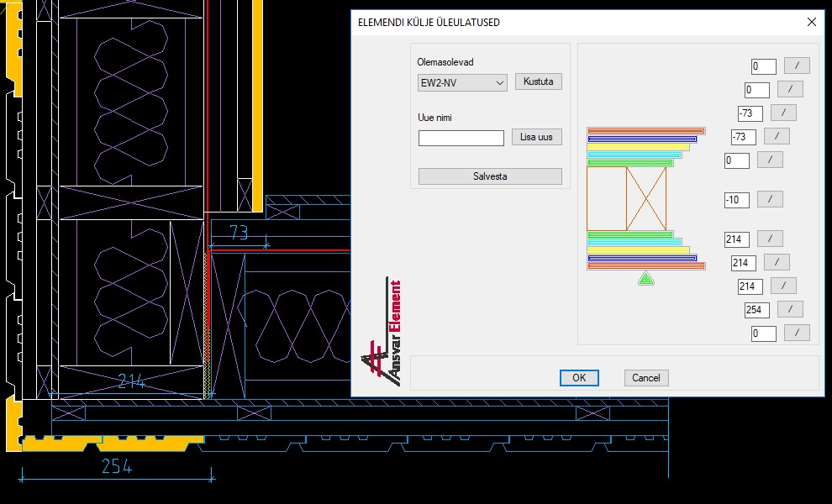Click the slash button beside the bottommost 0 field

tap(797, 333)
